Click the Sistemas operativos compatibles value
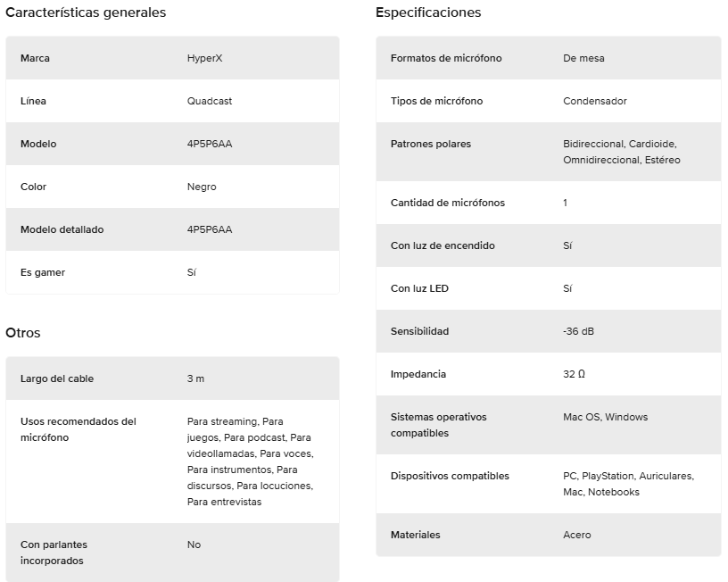This screenshot has height=582, width=728. 606,417
